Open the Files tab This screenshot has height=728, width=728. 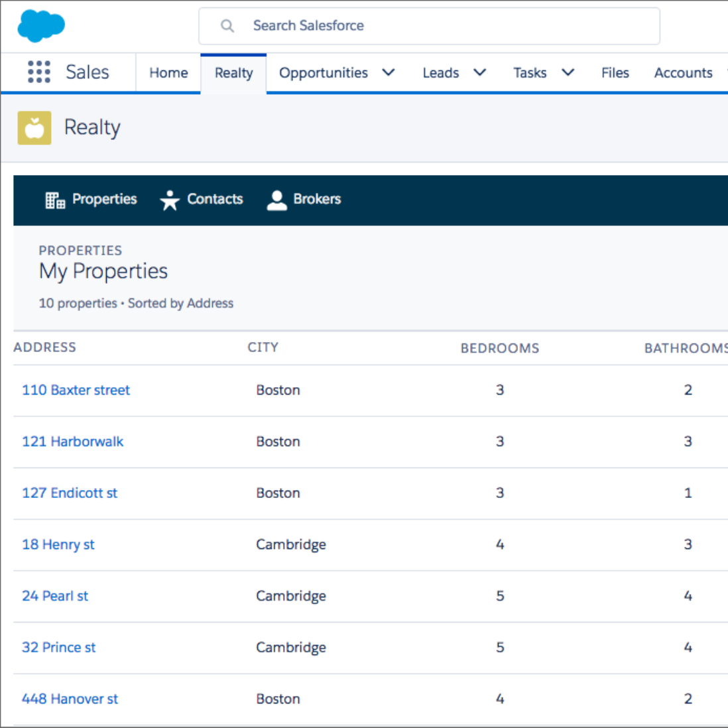615,73
